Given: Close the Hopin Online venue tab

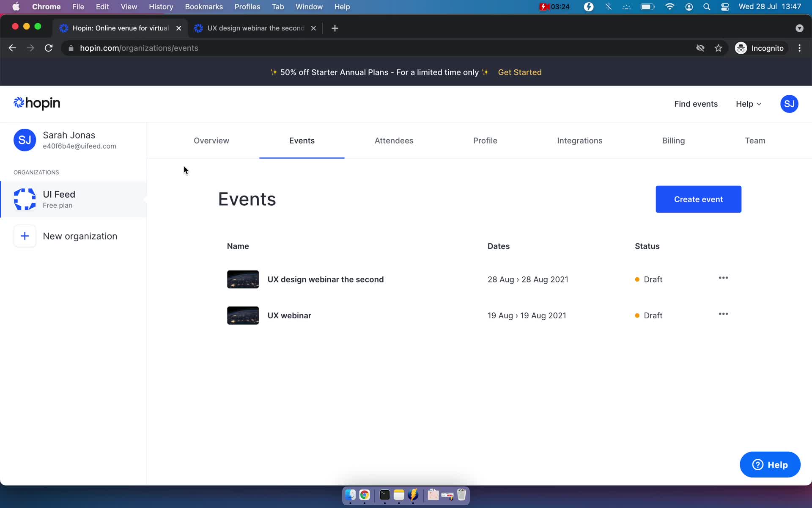Looking at the screenshot, I should click(x=179, y=28).
